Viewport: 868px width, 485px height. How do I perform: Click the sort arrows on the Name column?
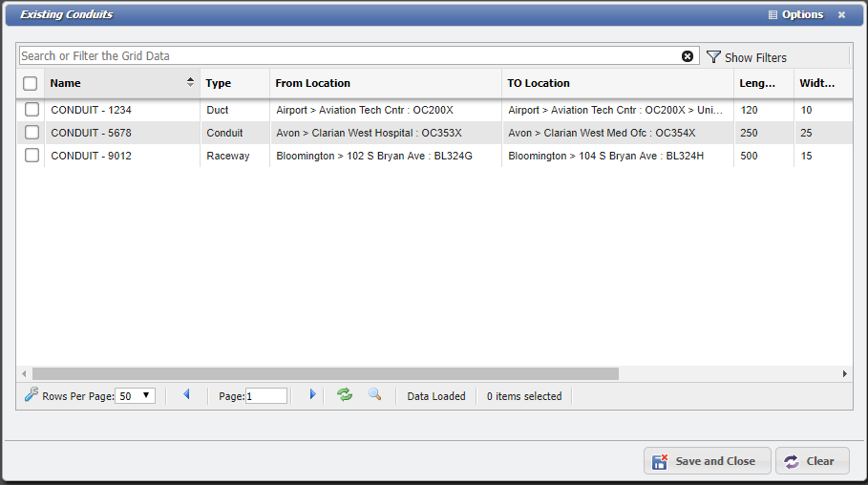[x=190, y=82]
